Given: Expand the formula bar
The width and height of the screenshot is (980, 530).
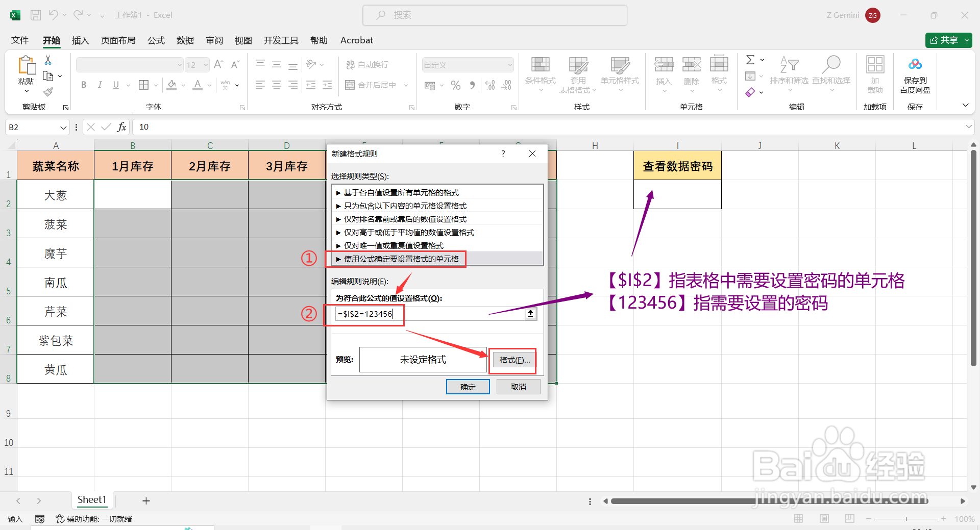Looking at the screenshot, I should coord(968,127).
